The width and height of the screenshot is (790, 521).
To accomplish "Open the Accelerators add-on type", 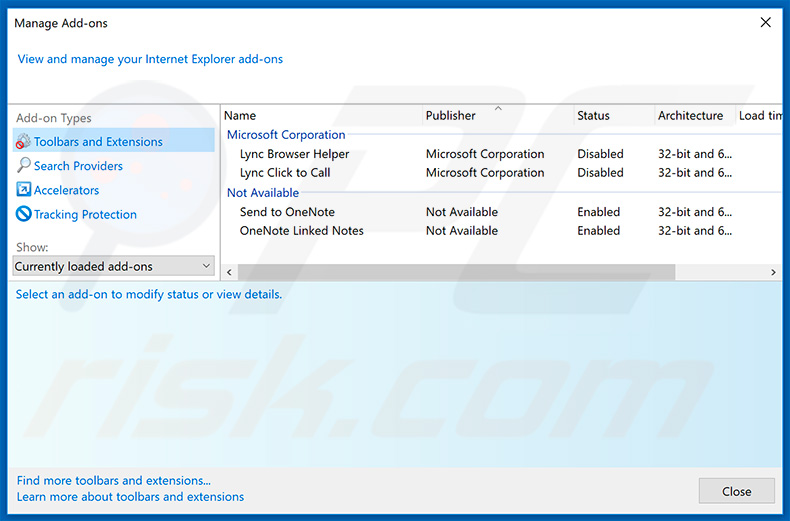I will coord(67,190).
